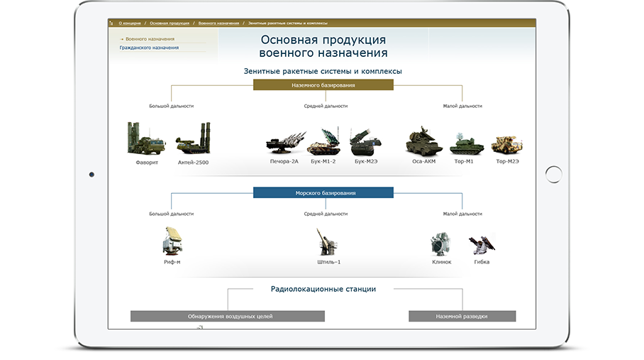
Task: Open the Фаворит missile system image
Action: [x=147, y=138]
